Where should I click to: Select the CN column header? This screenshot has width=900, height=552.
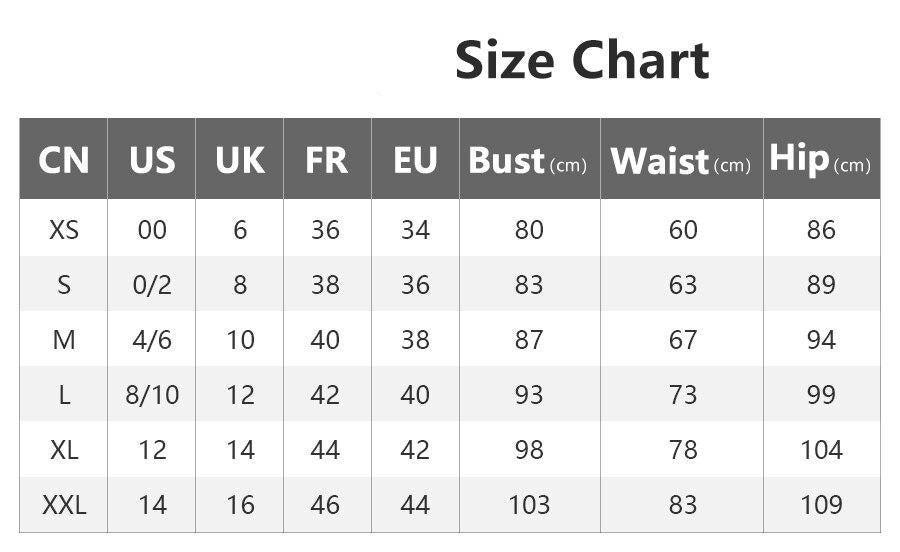(64, 160)
